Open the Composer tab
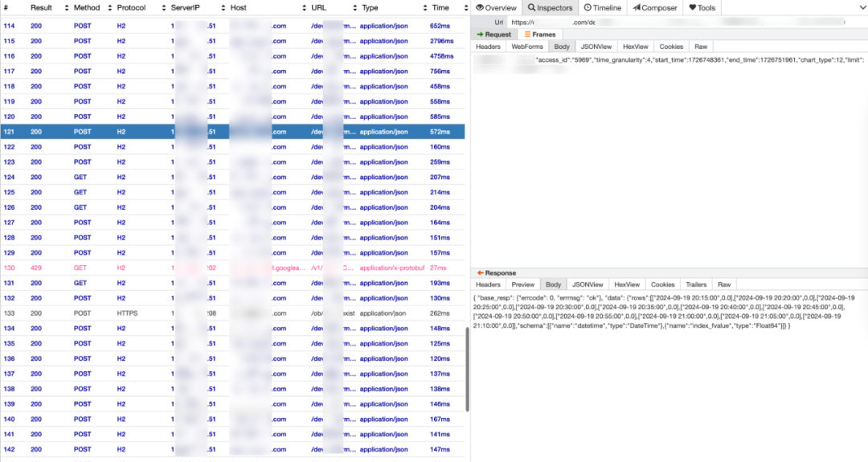 (655, 8)
